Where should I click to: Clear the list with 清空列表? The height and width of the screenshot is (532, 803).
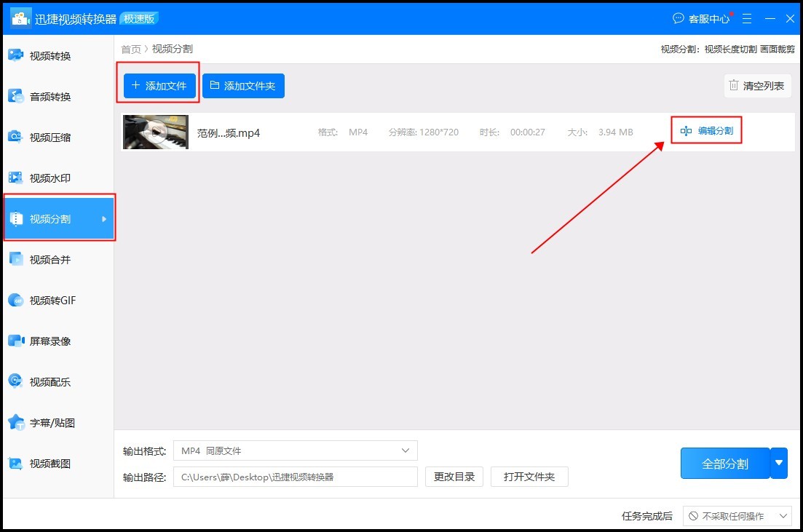(757, 85)
